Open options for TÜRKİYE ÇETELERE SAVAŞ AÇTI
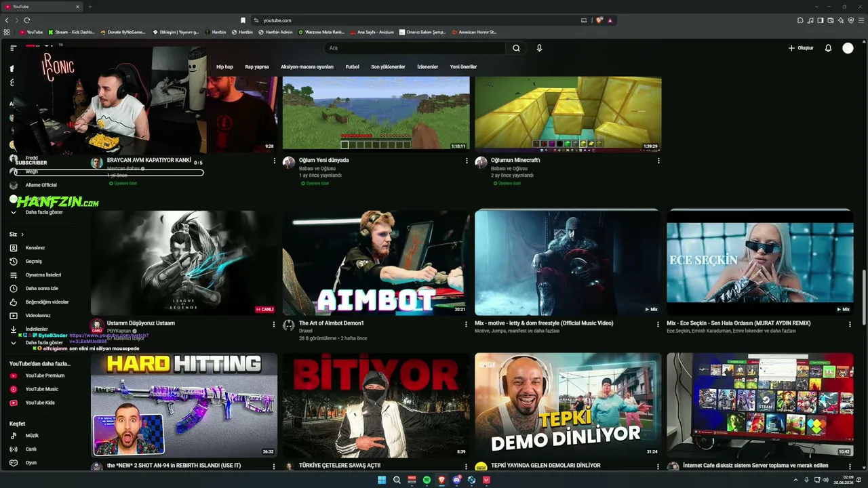868x488 pixels. 466,466
